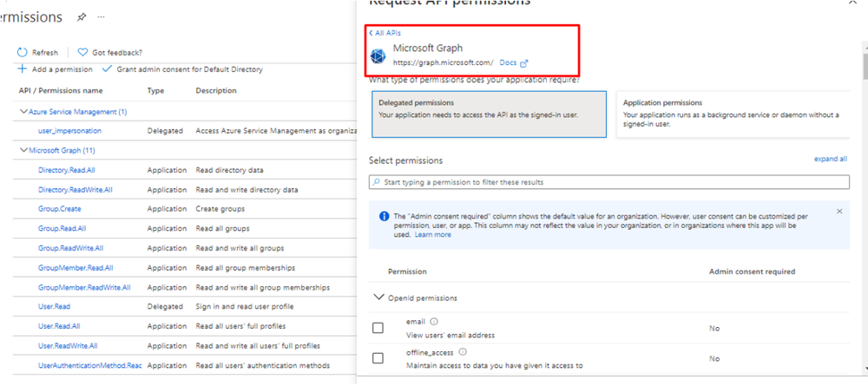The width and height of the screenshot is (868, 386).
Task: Check the email permission checkbox
Action: [378, 328]
